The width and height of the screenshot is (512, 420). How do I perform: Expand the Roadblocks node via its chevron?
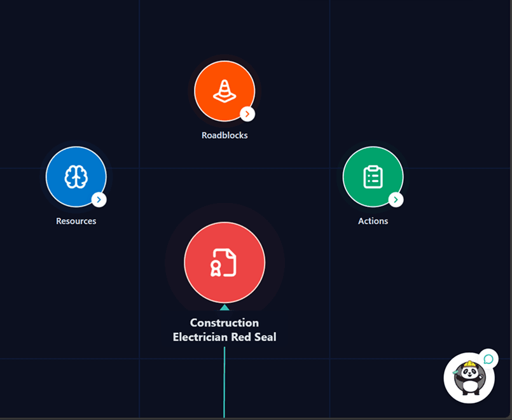247,114
